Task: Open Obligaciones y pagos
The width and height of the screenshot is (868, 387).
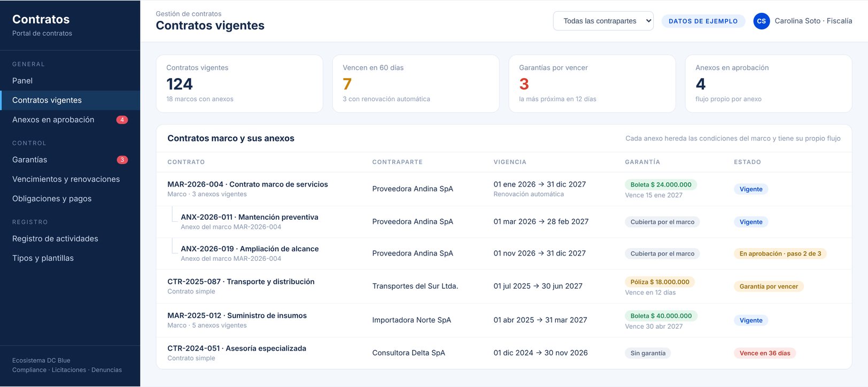Action: [x=70, y=198]
